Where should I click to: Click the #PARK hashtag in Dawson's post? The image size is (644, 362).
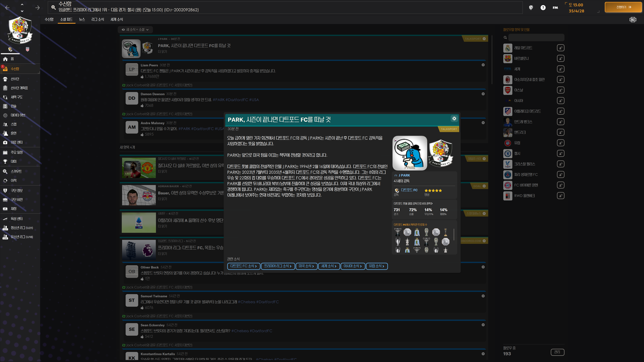[219, 100]
